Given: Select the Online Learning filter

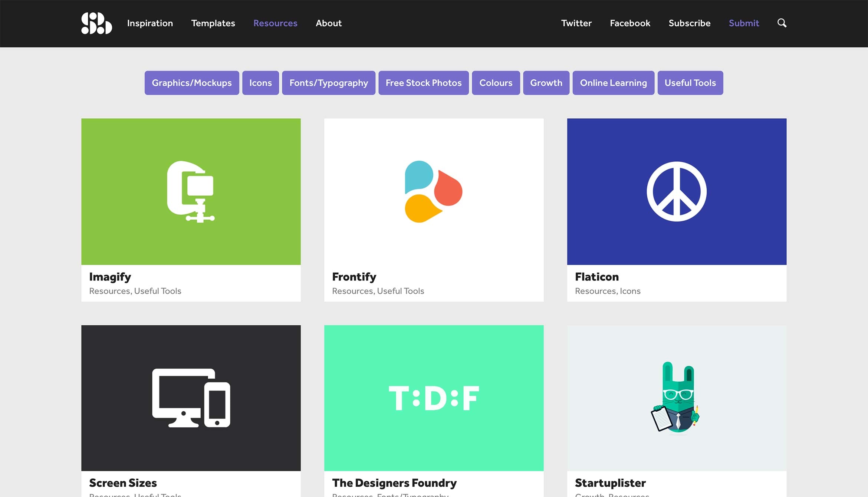Looking at the screenshot, I should [613, 83].
